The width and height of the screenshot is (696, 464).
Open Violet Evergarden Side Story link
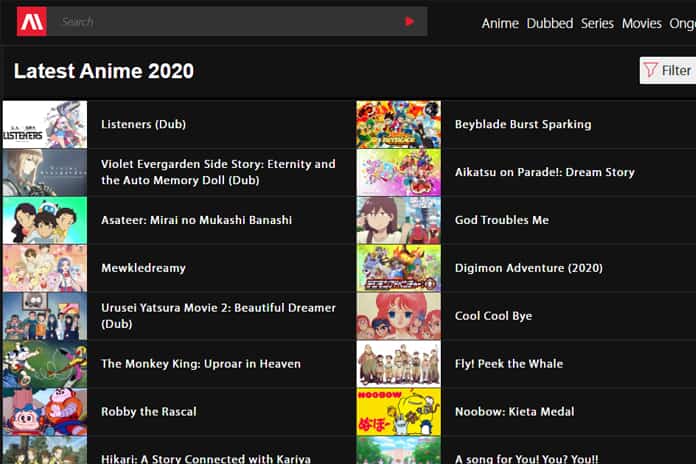[218, 172]
